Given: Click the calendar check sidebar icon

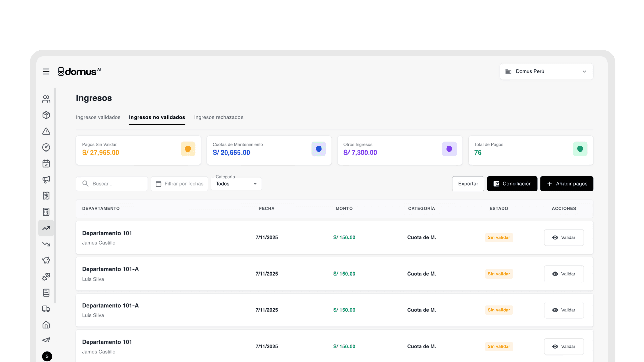Looking at the screenshot, I should [x=46, y=164].
